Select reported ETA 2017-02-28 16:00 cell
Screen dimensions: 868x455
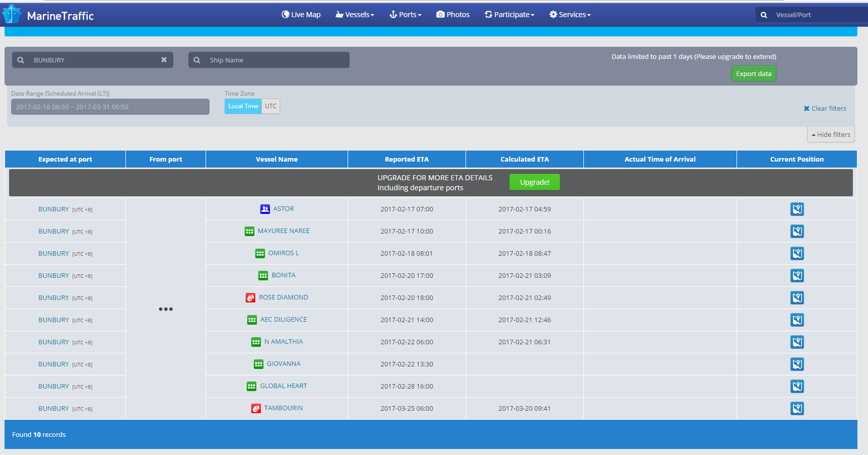[x=407, y=387]
